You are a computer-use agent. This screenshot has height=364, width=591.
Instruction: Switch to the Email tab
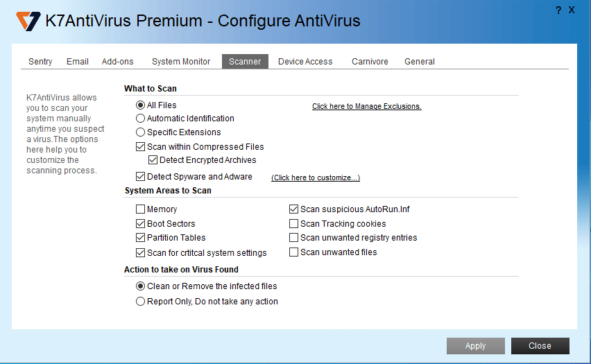[78, 62]
